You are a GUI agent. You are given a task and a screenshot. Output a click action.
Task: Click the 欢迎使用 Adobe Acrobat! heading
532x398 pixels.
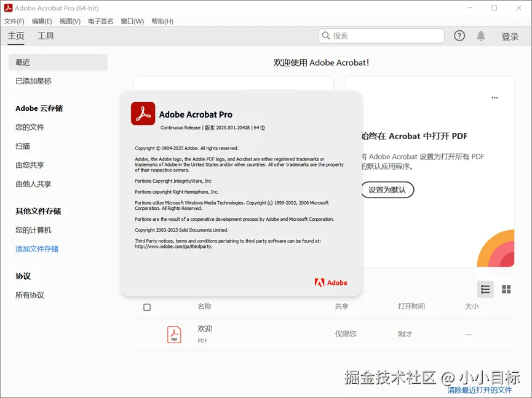321,63
